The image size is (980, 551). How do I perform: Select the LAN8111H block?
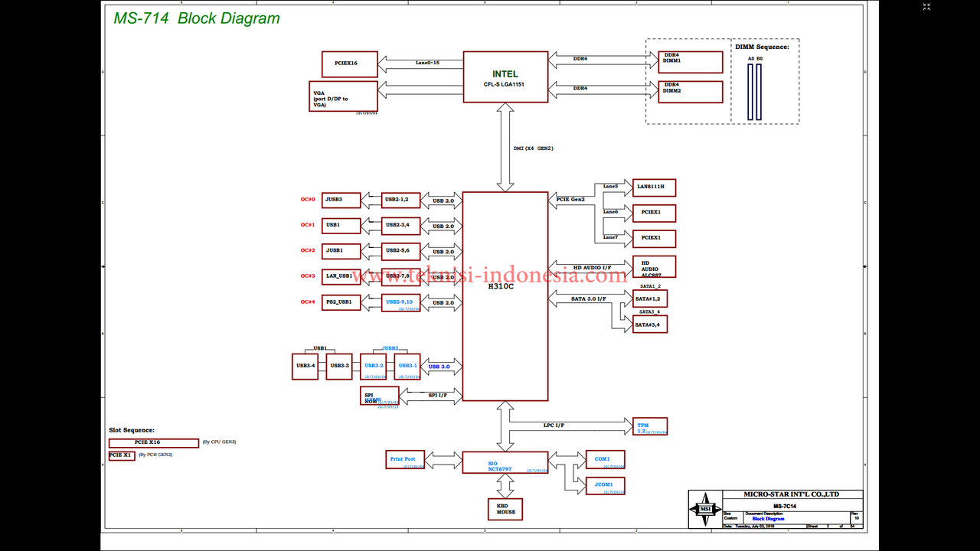(x=654, y=187)
